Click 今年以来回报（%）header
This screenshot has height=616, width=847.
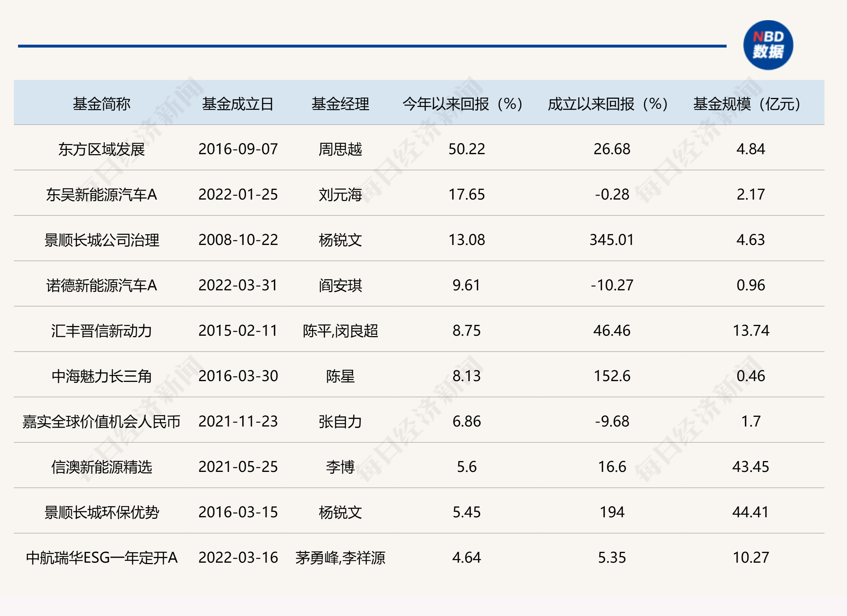click(463, 104)
